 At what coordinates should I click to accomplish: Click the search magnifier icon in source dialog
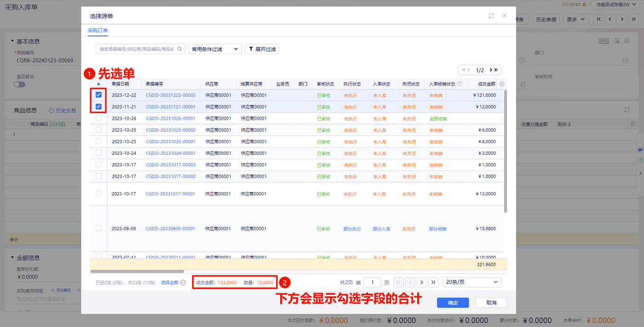(180, 49)
